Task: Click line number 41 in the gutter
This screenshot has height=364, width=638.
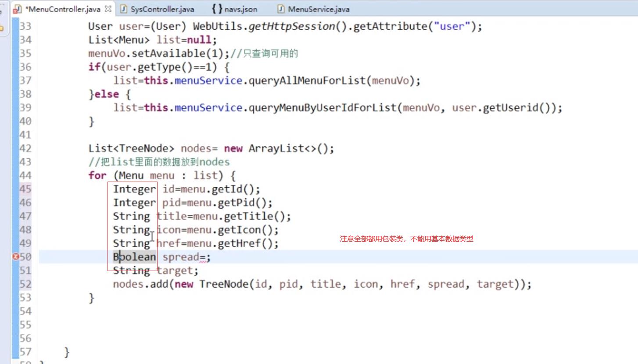Action: coord(25,135)
